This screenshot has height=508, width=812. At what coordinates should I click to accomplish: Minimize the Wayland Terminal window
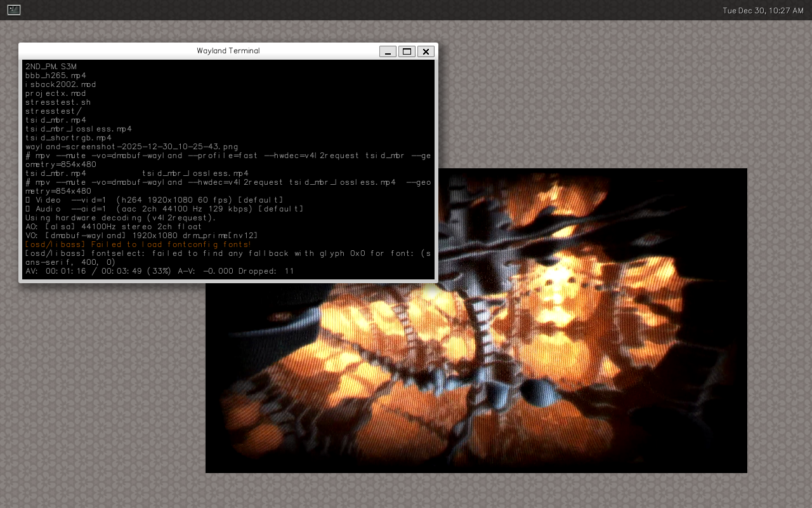[x=388, y=51]
